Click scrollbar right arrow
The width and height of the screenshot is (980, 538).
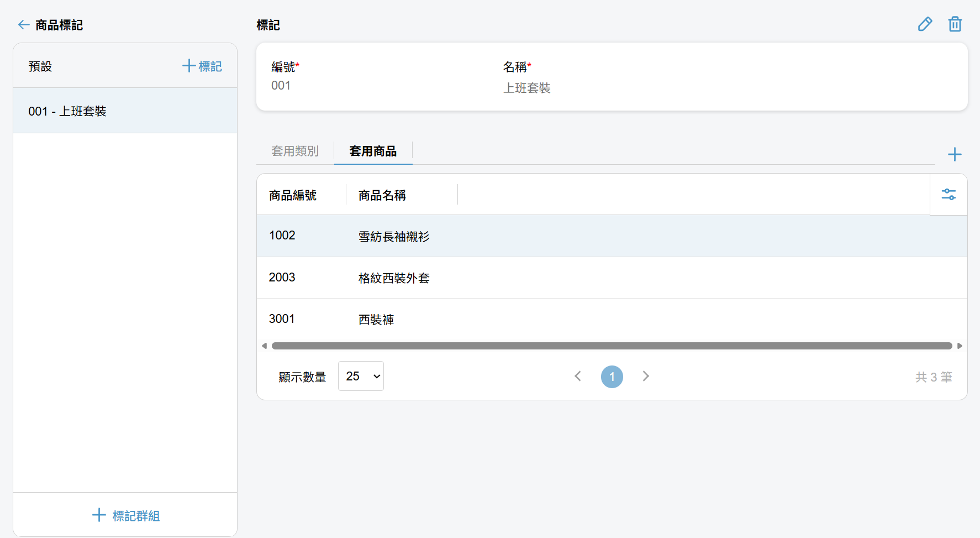tap(960, 346)
